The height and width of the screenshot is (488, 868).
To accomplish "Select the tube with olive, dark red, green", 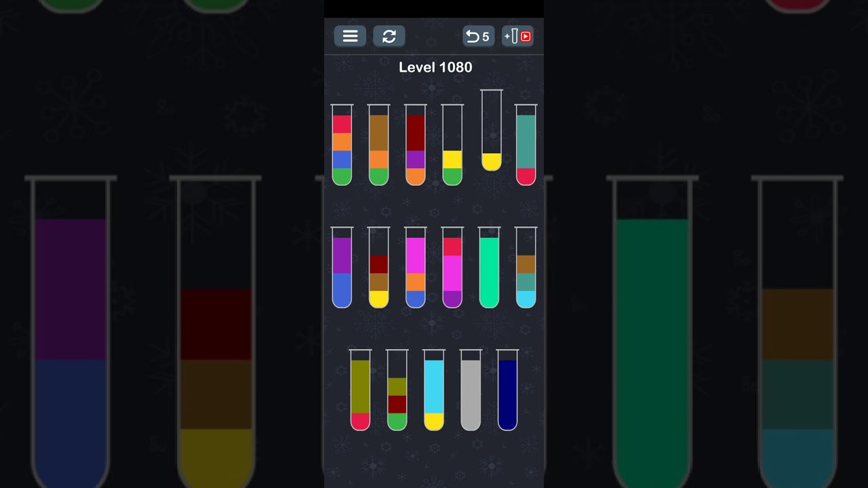I will [397, 390].
